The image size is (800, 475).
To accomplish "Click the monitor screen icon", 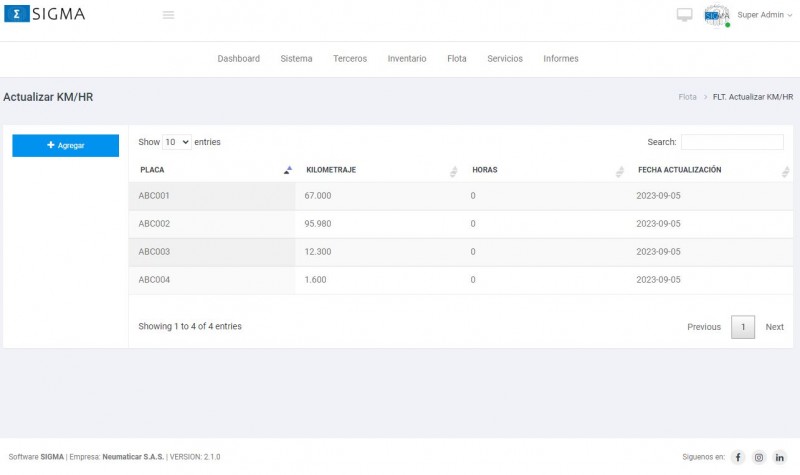I will 685,15.
